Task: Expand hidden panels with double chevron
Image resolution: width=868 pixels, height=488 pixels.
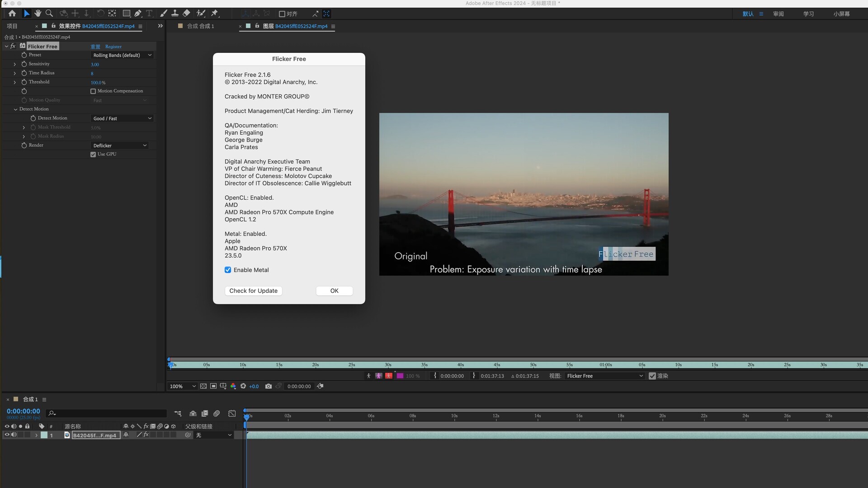Action: pos(160,26)
